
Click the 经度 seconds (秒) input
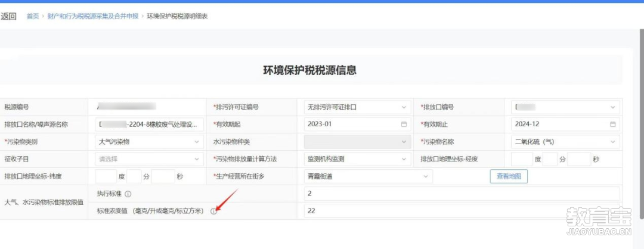pyautogui.click(x=579, y=159)
